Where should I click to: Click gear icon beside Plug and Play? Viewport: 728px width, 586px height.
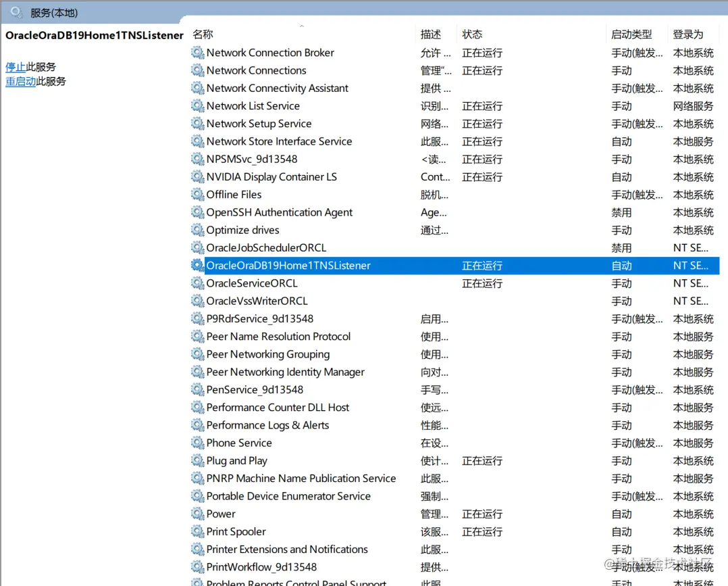(197, 460)
